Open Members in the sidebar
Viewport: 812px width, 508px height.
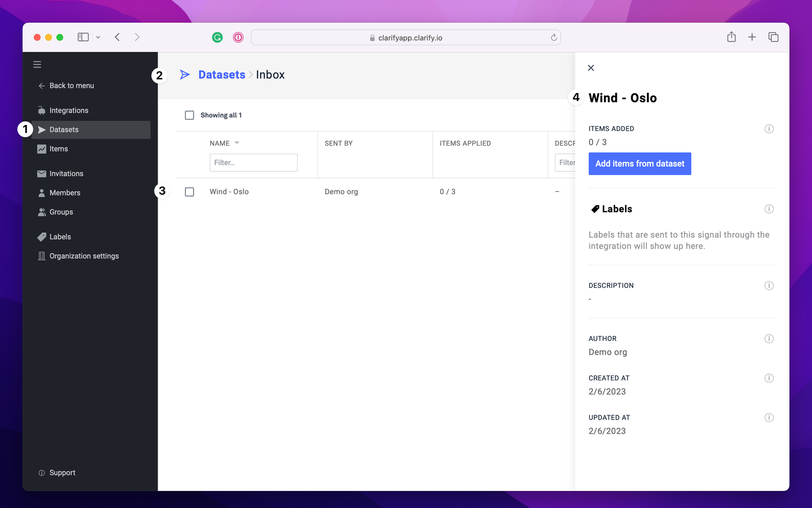59,192
